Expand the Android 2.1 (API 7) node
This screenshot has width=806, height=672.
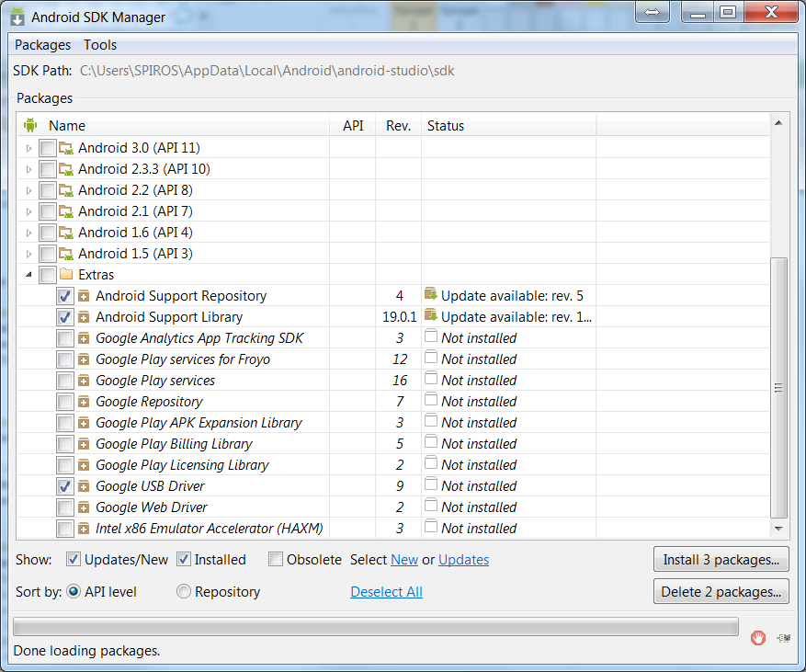coord(28,211)
